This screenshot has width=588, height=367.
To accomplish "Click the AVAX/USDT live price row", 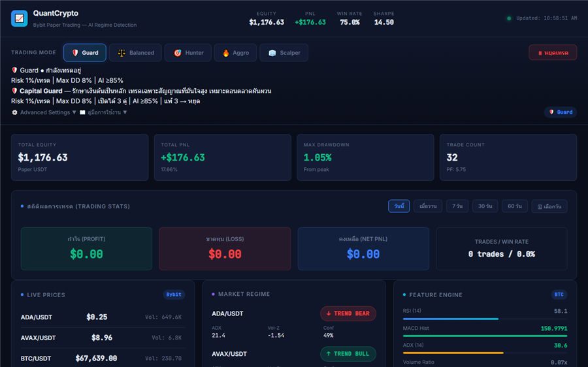I will coord(101,338).
